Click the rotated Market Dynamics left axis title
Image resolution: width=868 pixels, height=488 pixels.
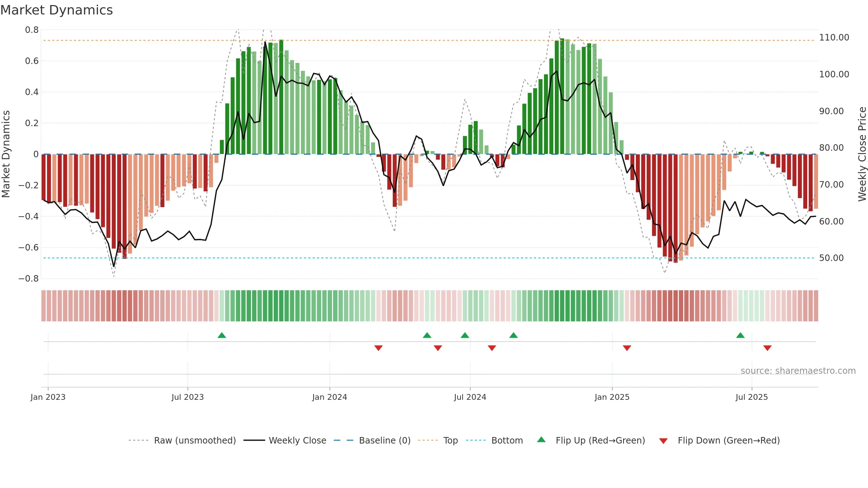pos(6,154)
